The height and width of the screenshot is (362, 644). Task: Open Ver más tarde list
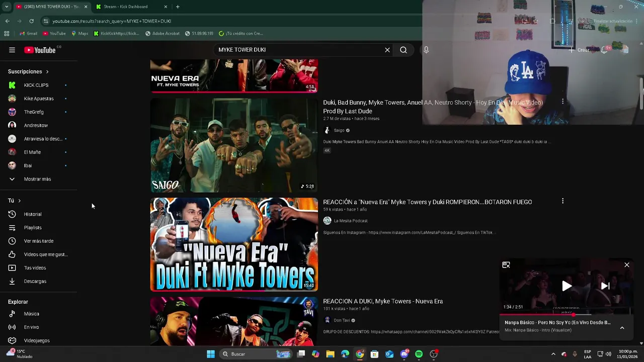pyautogui.click(x=38, y=241)
